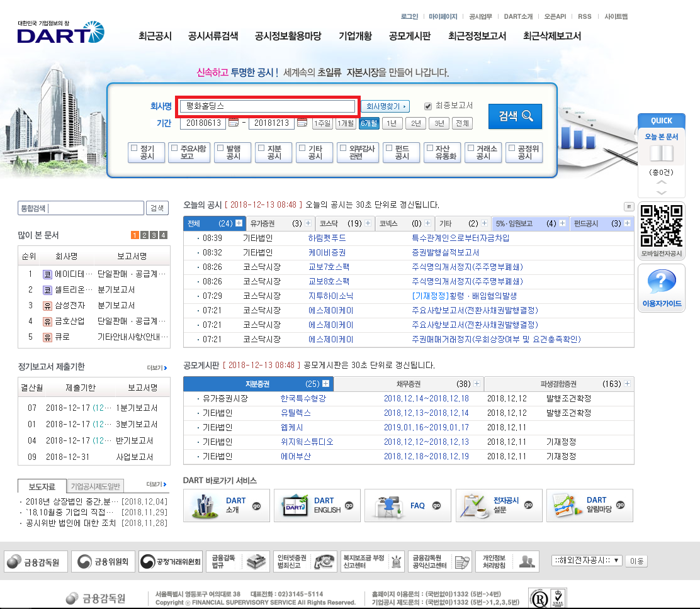Expand the plus next to 5%·임원보고 (4)
The image size is (700, 609).
coord(563,223)
